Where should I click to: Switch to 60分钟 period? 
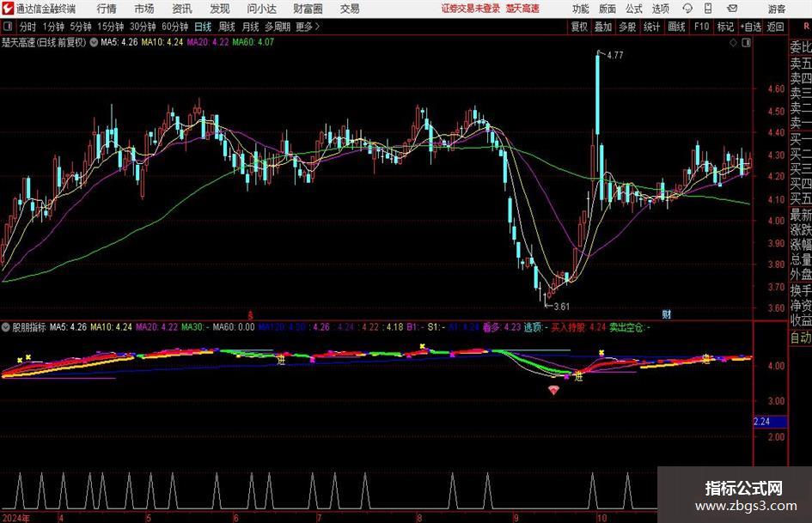175,27
